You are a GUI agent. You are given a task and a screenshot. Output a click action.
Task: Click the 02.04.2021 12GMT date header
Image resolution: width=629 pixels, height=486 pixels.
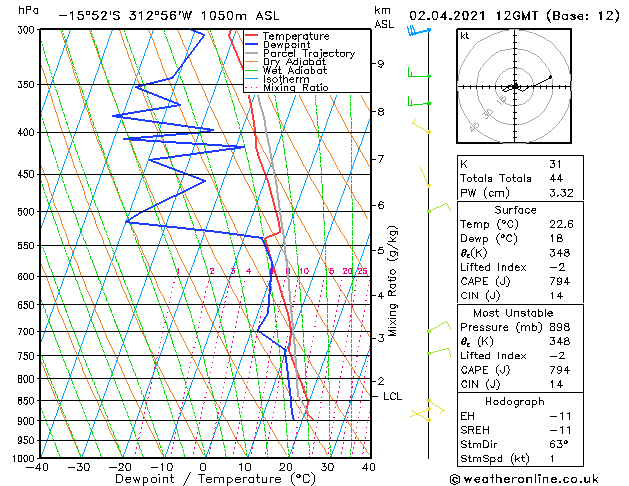pyautogui.click(x=473, y=16)
